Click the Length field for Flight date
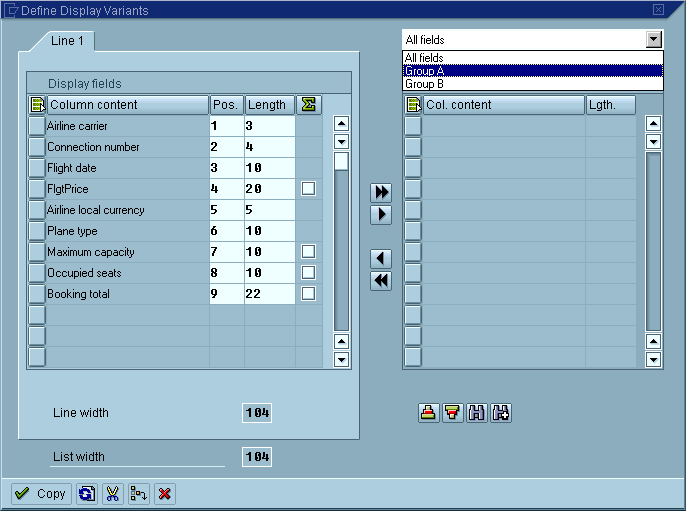Viewport: 686px width, 511px height. pos(268,168)
